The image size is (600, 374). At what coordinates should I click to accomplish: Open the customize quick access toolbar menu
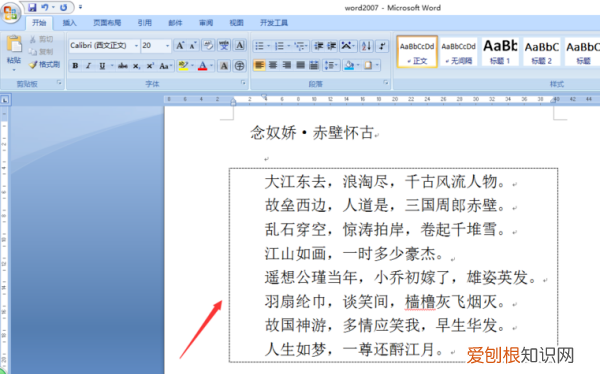point(80,7)
